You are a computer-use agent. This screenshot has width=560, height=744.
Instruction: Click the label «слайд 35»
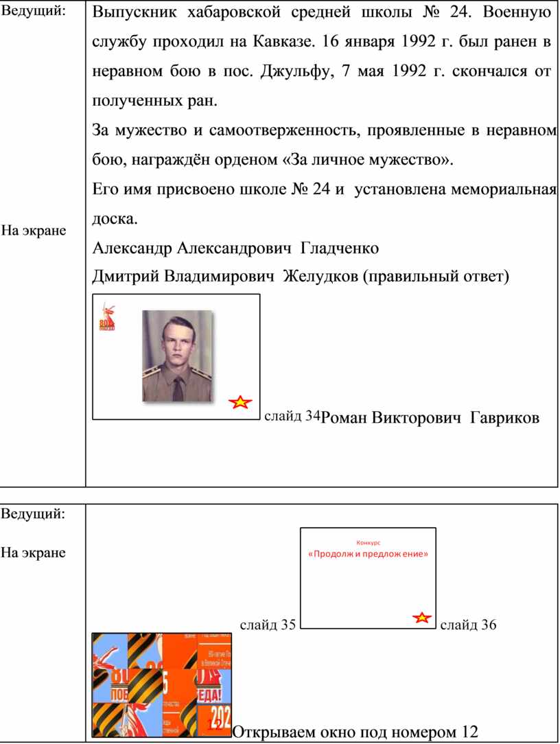click(x=268, y=625)
